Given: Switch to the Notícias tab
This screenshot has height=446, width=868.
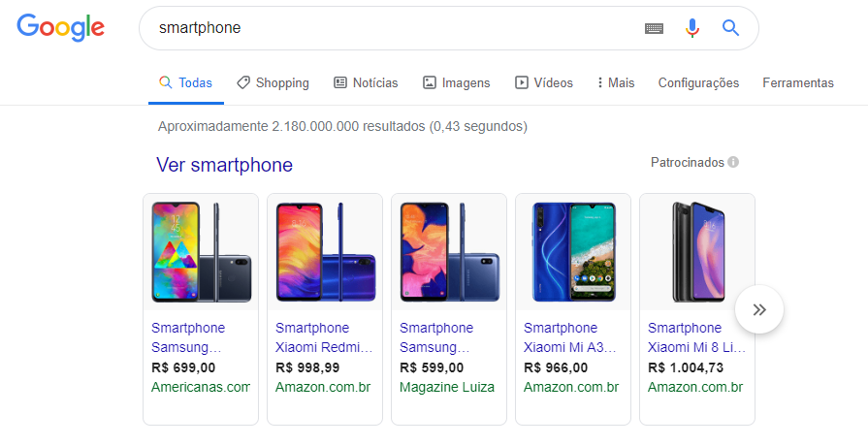Looking at the screenshot, I should pyautogui.click(x=366, y=83).
